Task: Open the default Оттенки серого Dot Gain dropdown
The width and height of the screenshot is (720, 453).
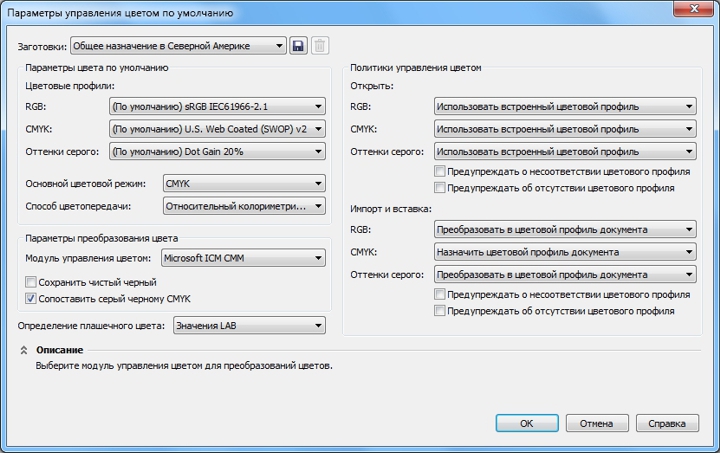Action: tap(217, 151)
